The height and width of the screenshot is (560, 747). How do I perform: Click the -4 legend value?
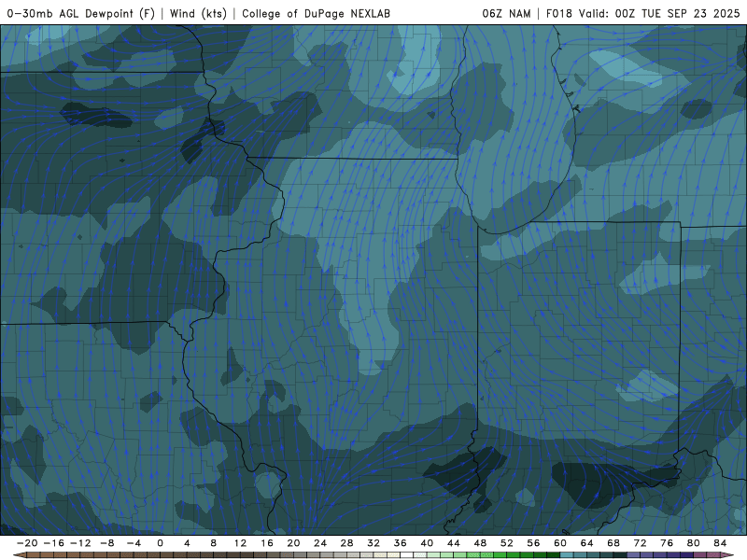pyautogui.click(x=134, y=543)
